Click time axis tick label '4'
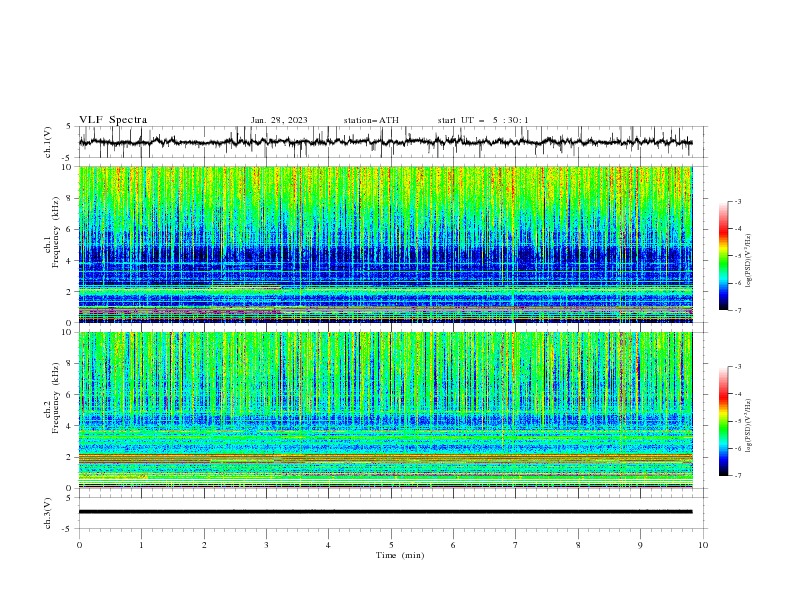792x612 pixels. (328, 545)
